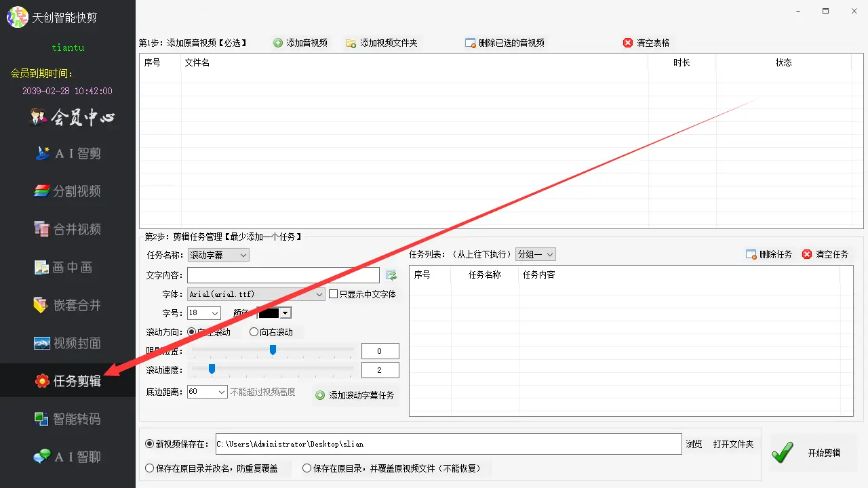Click the 添加滚动字幕任务 button
868x488 pixels.
(x=355, y=395)
